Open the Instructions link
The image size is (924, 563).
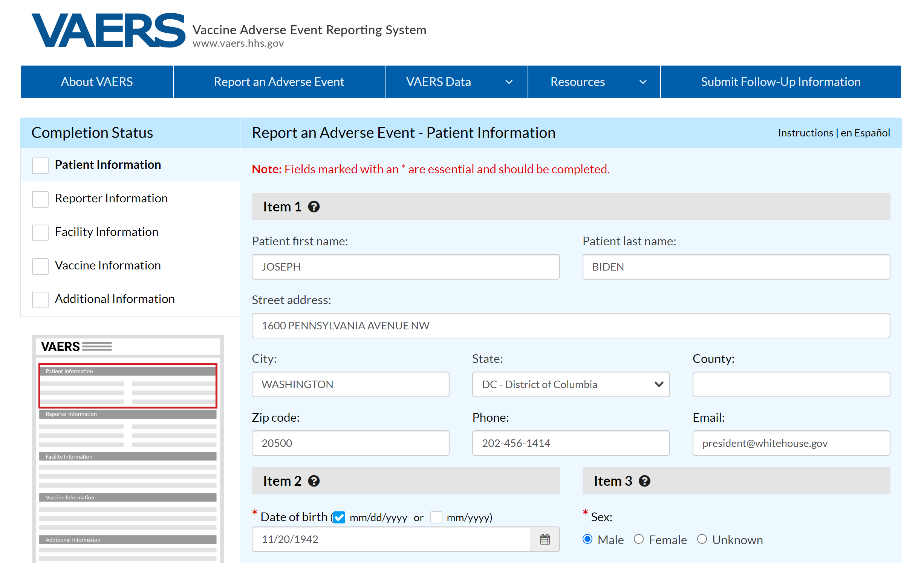point(805,133)
